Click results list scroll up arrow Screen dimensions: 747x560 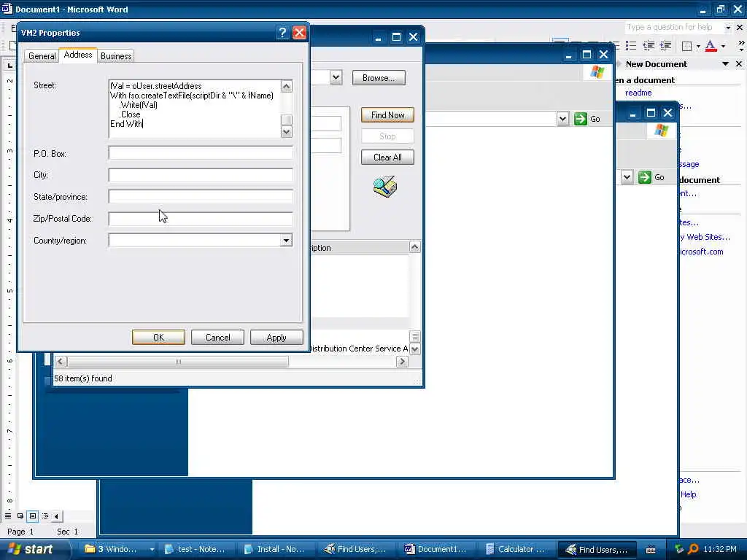[414, 246]
